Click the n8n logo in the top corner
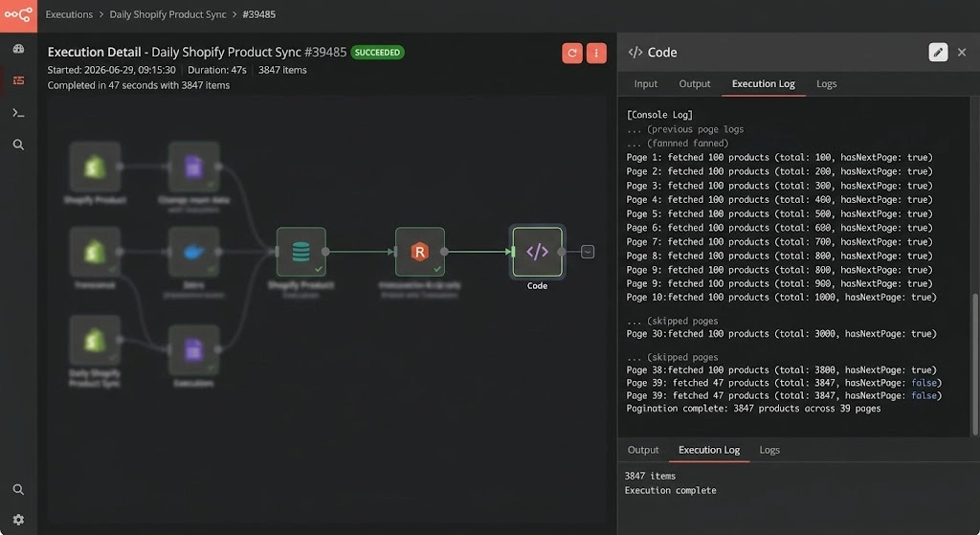Screen dimensions: 980x535 [18, 15]
